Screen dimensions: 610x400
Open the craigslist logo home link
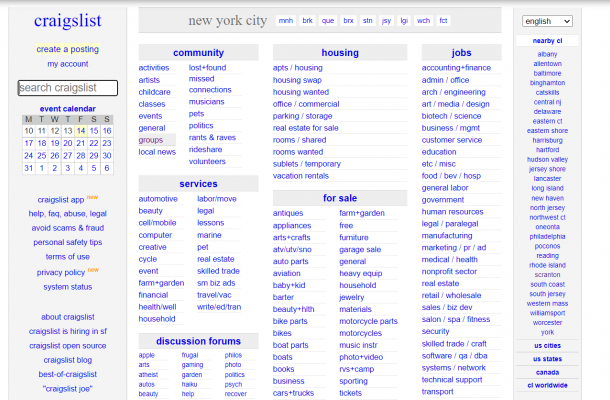click(68, 20)
